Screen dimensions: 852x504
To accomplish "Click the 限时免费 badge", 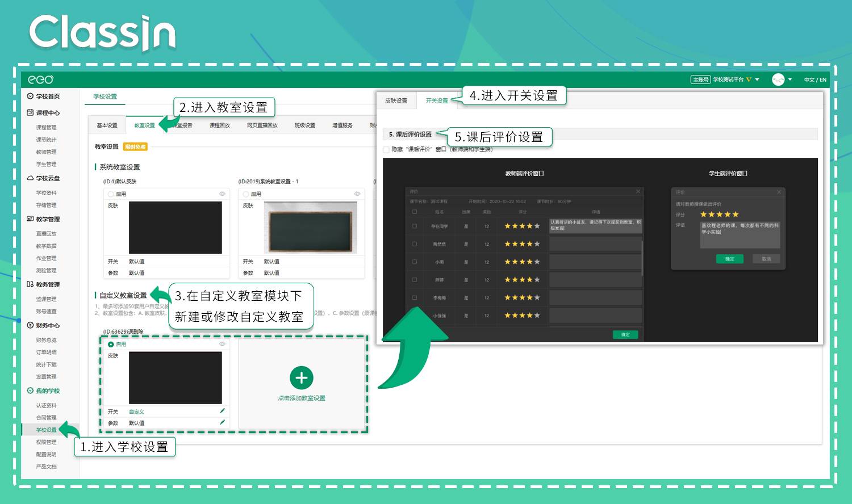I will [x=135, y=146].
